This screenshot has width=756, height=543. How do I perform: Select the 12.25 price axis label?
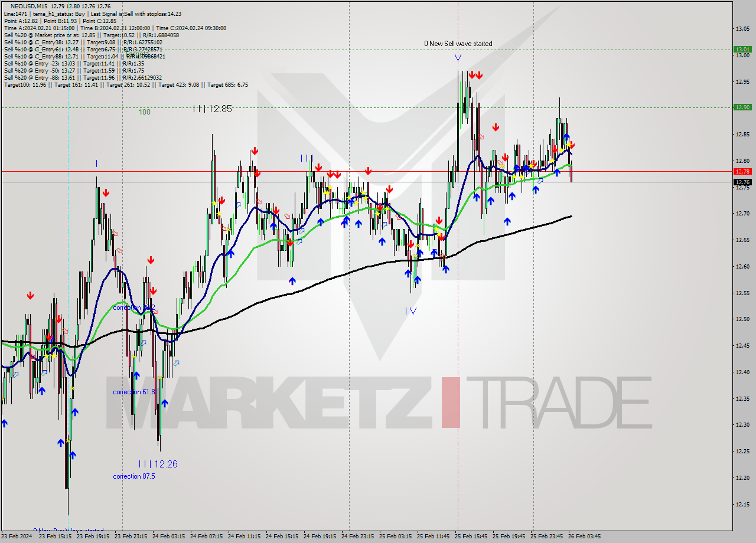pyautogui.click(x=742, y=452)
